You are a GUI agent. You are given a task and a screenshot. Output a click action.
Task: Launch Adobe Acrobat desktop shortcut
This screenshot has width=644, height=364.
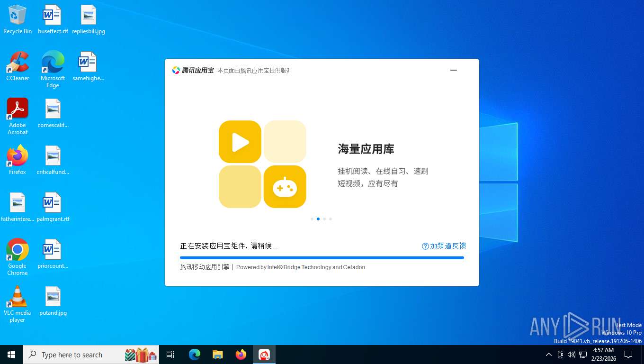18,116
